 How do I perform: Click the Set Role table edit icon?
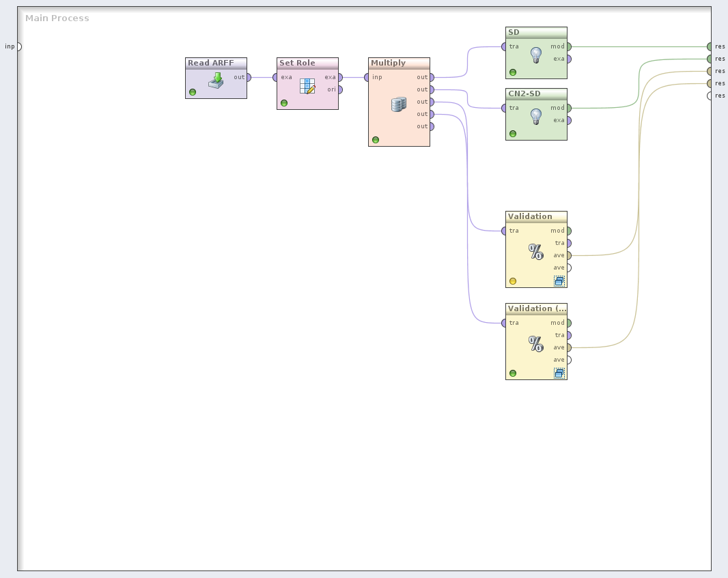click(x=307, y=86)
